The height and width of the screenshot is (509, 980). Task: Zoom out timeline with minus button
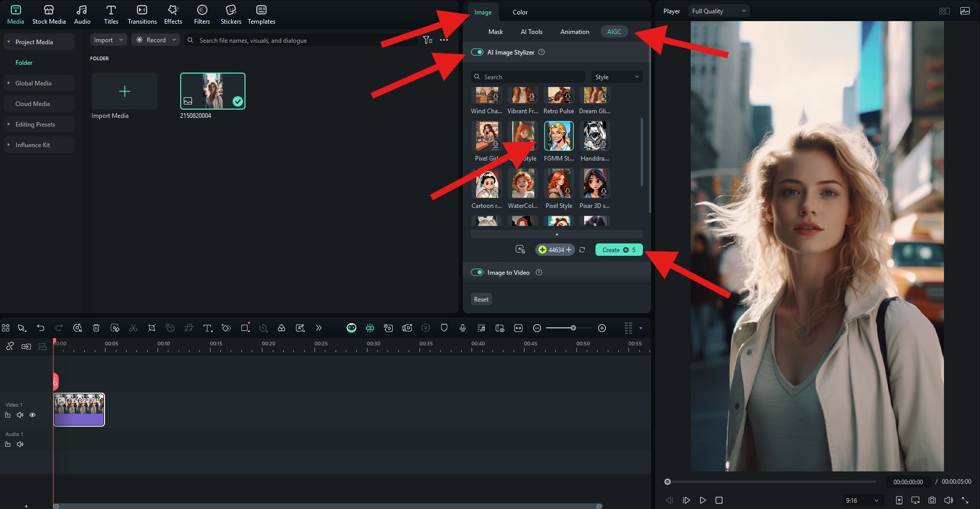537,328
